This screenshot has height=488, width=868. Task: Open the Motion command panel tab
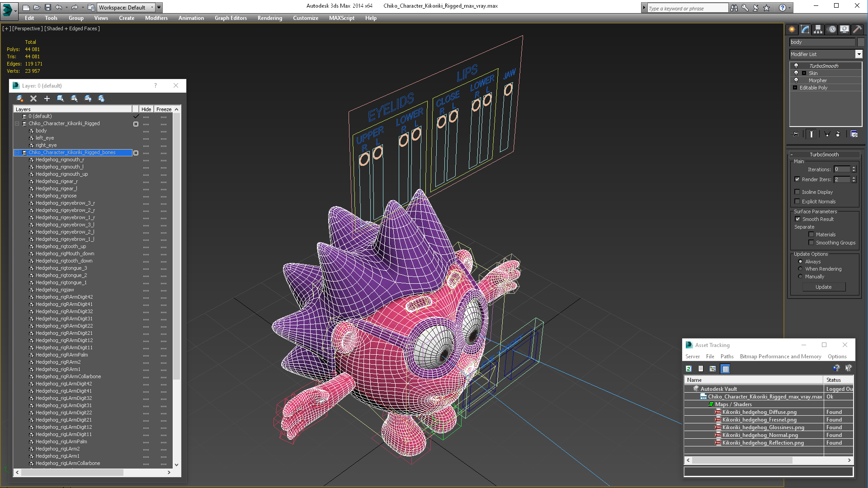[832, 29]
